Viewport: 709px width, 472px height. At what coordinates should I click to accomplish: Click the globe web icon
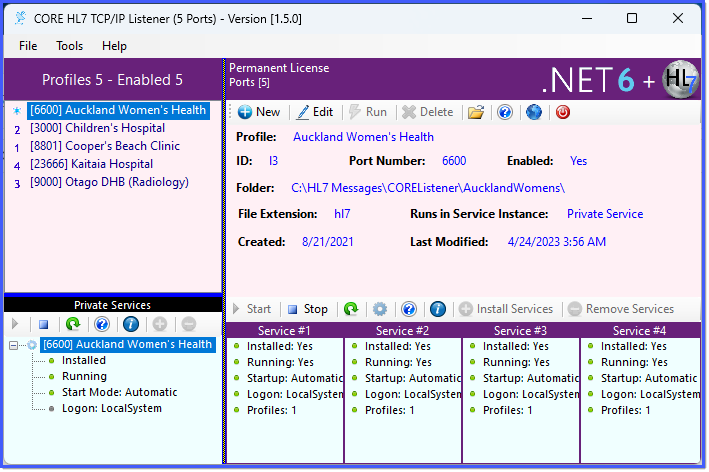(534, 112)
